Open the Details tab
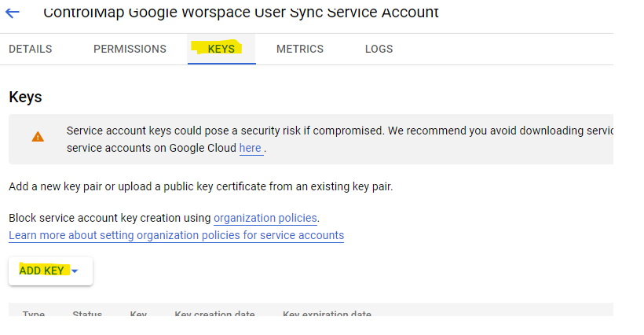This screenshot has width=644, height=335. coord(31,49)
